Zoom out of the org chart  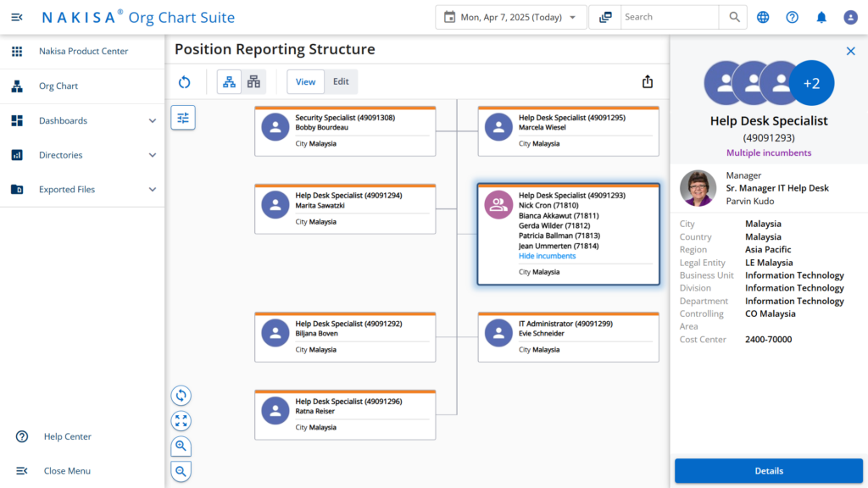[x=181, y=471]
